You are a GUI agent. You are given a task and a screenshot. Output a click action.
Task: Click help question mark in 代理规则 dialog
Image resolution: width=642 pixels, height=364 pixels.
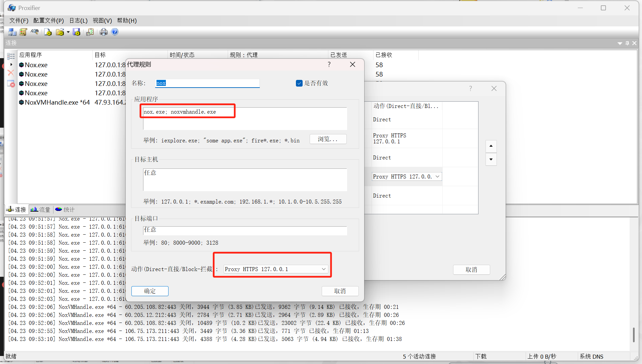[x=329, y=64]
